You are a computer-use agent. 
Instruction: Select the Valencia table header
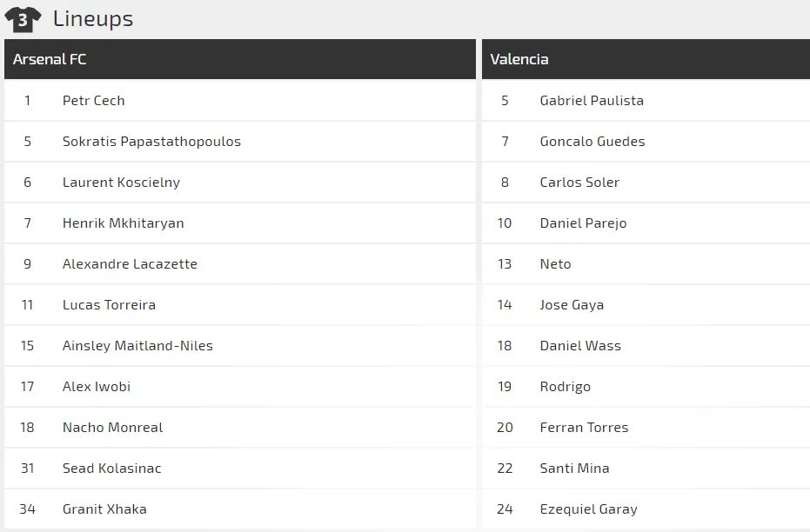[519, 59]
